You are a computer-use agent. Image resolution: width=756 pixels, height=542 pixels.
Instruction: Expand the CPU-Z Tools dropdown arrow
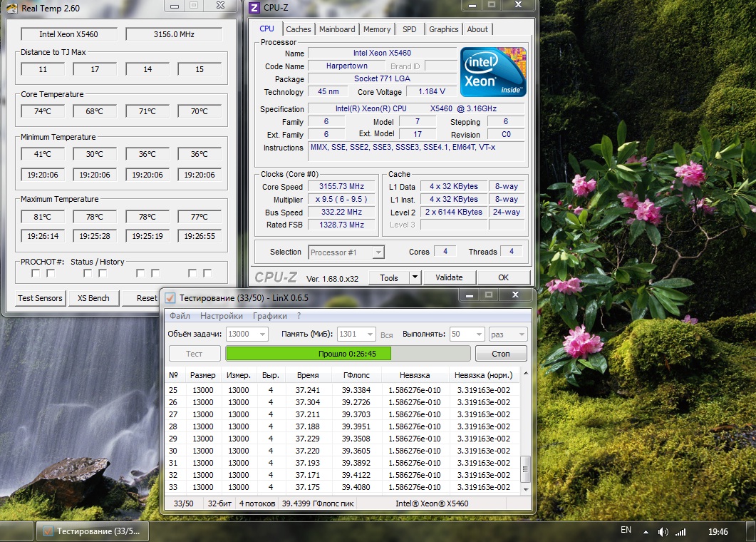(415, 277)
